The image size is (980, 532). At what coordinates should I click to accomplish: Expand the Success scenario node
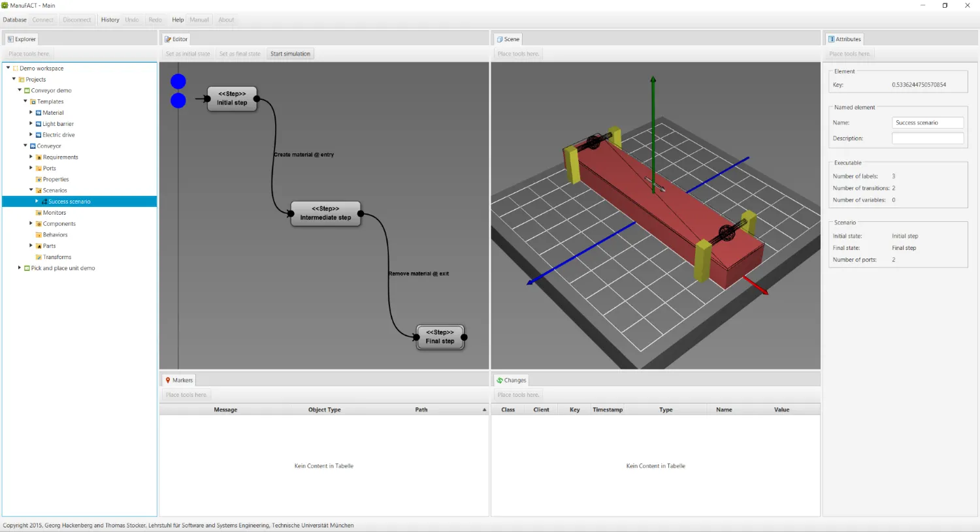pos(37,201)
